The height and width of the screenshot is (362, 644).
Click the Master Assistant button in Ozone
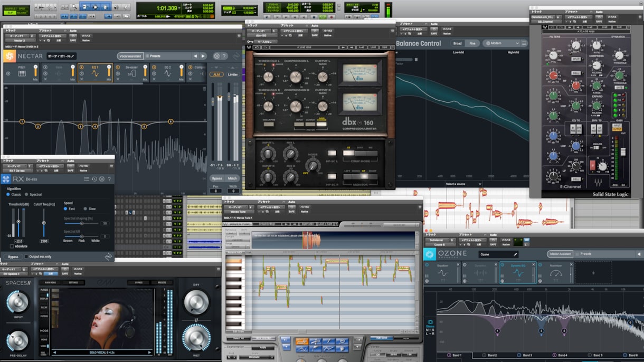tap(560, 254)
